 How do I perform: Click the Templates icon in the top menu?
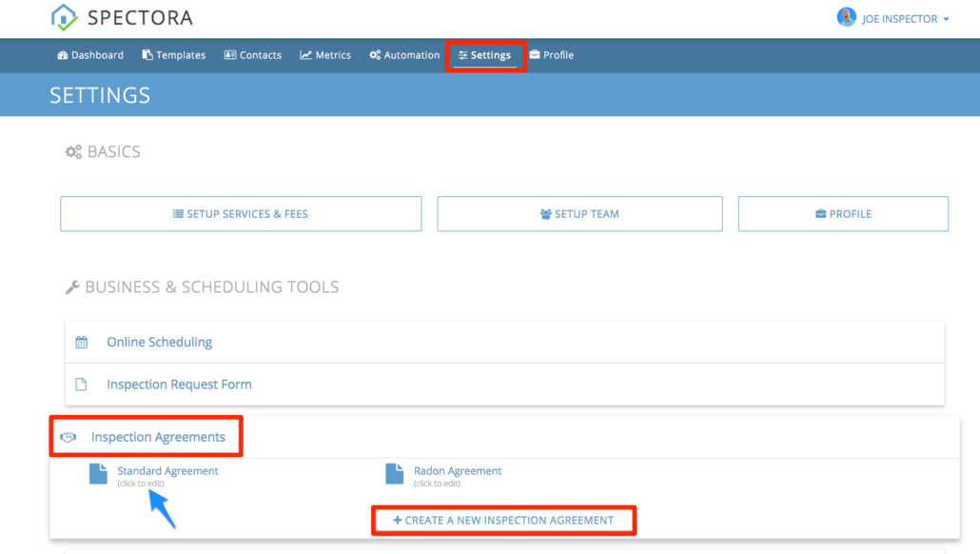click(146, 54)
